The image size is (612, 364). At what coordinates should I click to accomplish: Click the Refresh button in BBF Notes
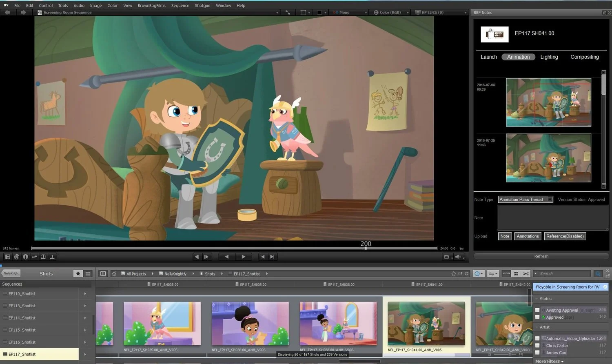(541, 256)
